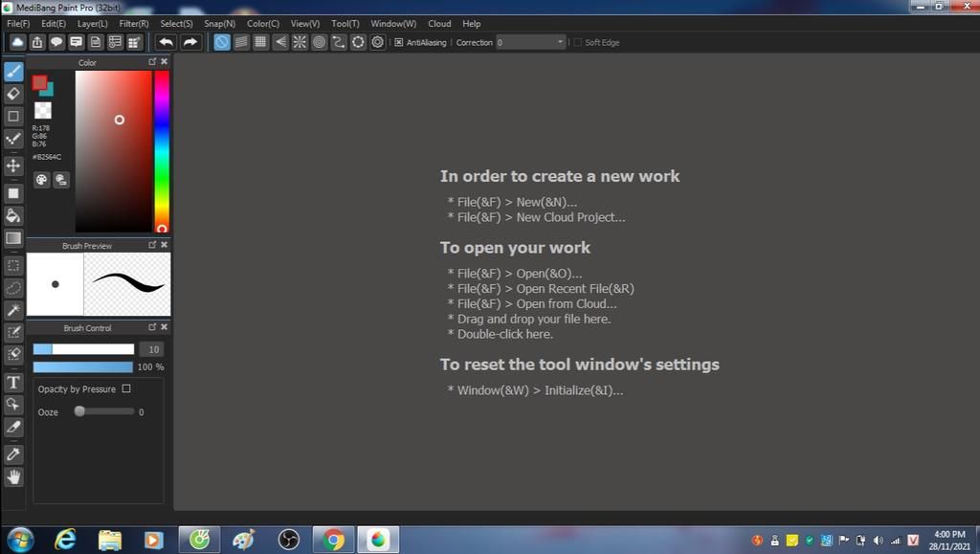Open the View(V) menu

pos(305,23)
